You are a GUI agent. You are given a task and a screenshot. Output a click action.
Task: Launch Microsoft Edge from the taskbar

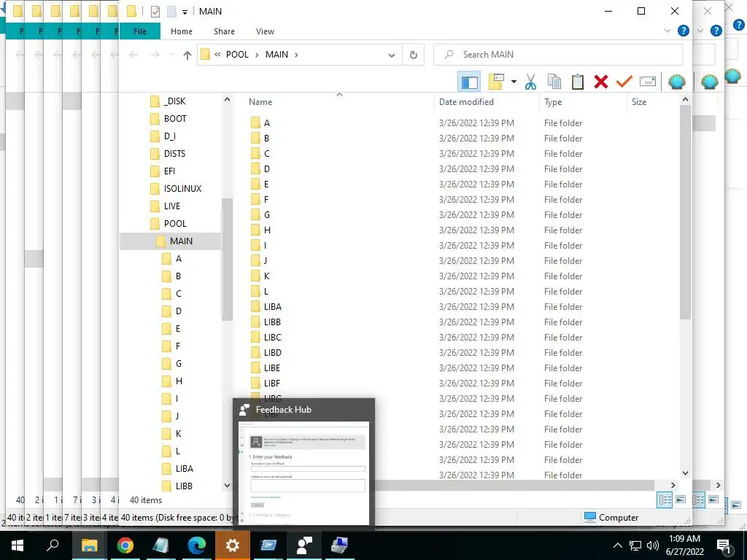(x=197, y=545)
